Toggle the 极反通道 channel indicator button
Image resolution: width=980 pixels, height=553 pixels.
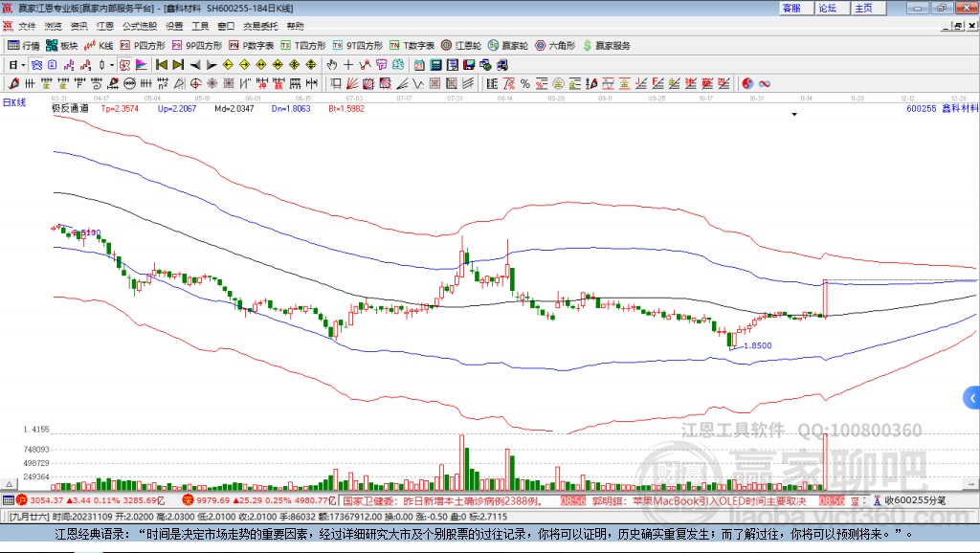point(125,65)
